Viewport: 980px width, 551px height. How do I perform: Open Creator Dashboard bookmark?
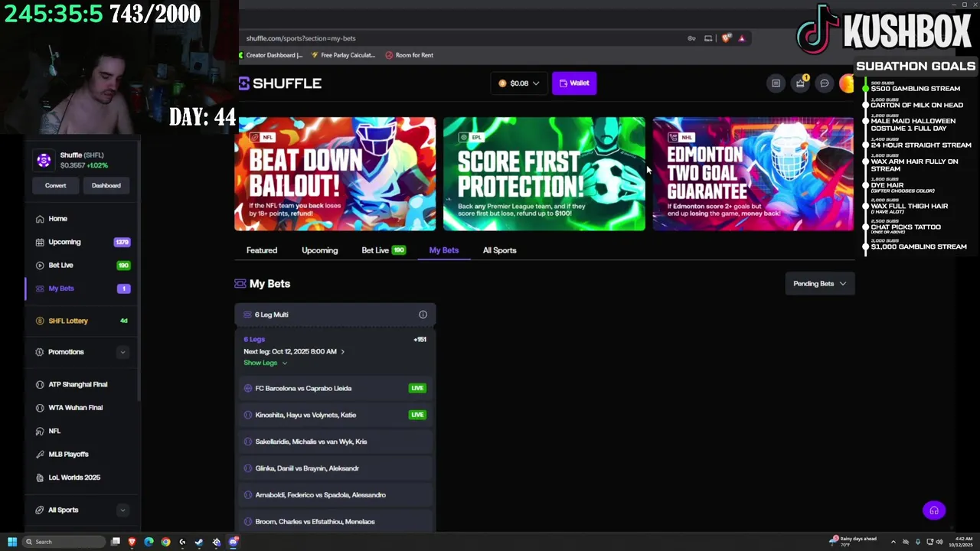(x=270, y=55)
